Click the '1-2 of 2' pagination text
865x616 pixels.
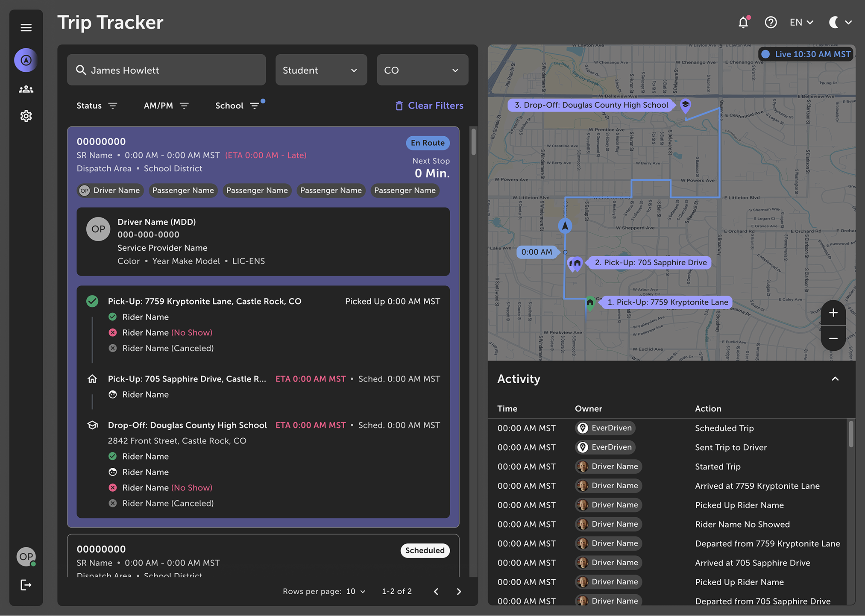(x=397, y=592)
